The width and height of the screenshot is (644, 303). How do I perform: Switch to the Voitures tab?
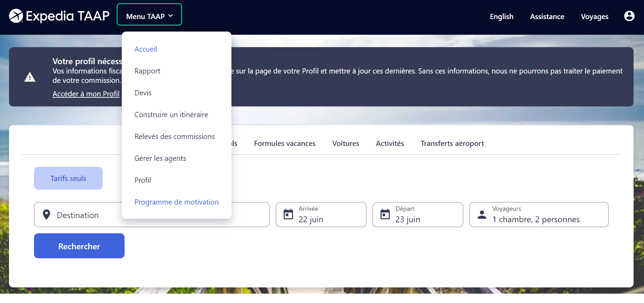pyautogui.click(x=346, y=144)
